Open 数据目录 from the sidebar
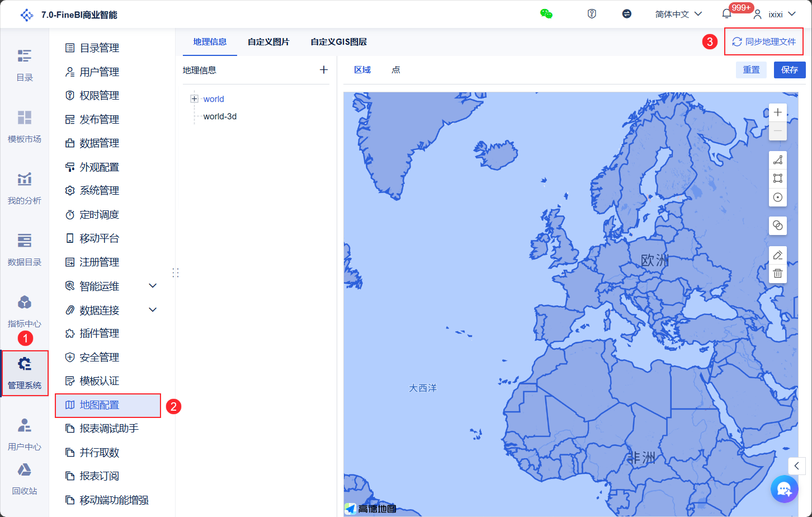The height and width of the screenshot is (517, 812). (x=25, y=250)
